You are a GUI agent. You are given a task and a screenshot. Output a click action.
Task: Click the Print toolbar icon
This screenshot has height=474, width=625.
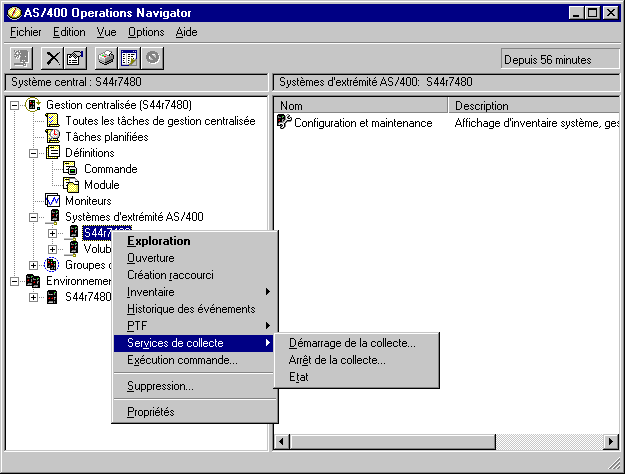coord(106,58)
